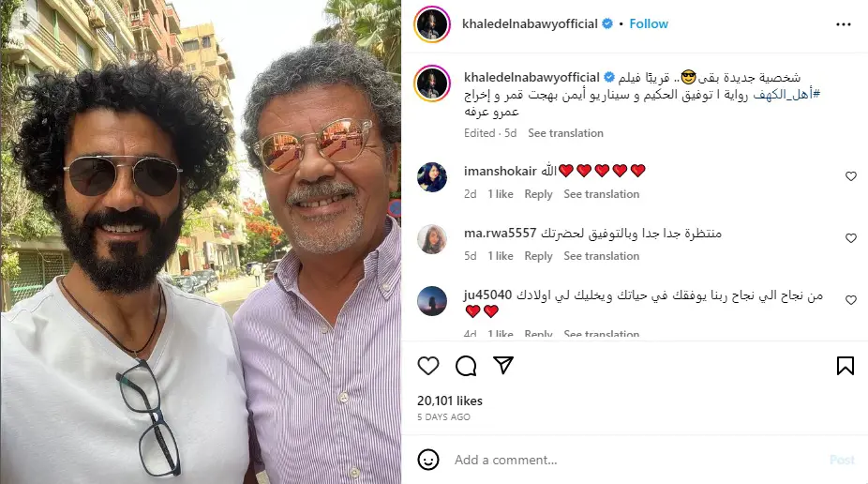Image resolution: width=868 pixels, height=484 pixels.
Task: See translation of ma.rwa5557's comment
Action: click(x=601, y=256)
